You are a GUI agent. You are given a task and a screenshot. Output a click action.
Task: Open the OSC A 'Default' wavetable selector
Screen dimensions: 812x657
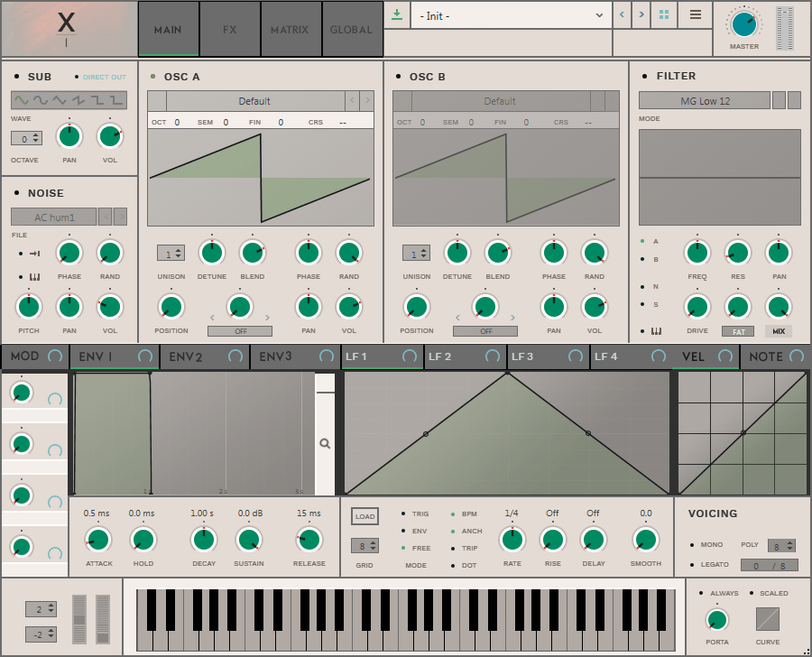point(254,101)
